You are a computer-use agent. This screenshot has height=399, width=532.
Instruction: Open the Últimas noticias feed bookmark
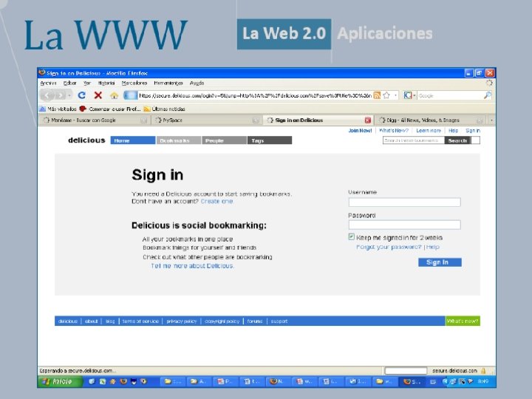coord(165,109)
